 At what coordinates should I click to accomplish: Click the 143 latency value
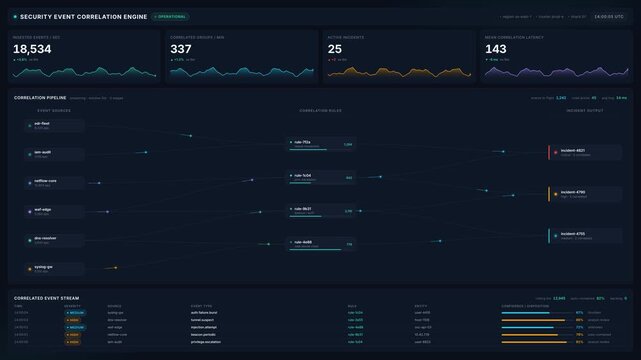(x=495, y=49)
